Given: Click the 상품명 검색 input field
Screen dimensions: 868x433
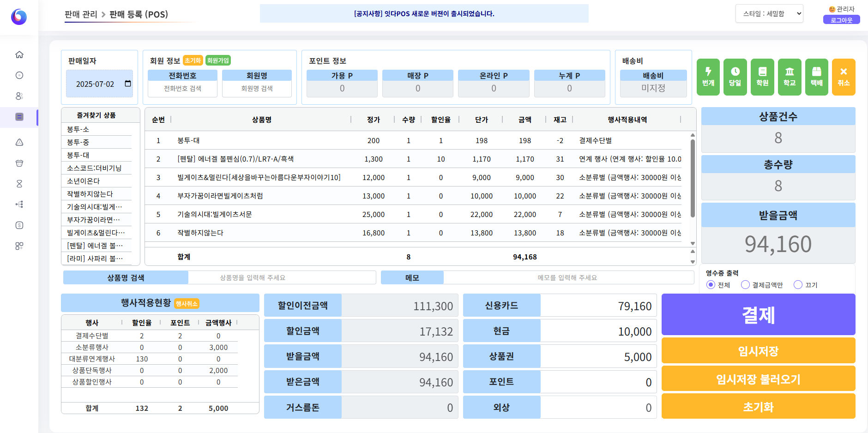Looking at the screenshot, I should coord(282,277).
